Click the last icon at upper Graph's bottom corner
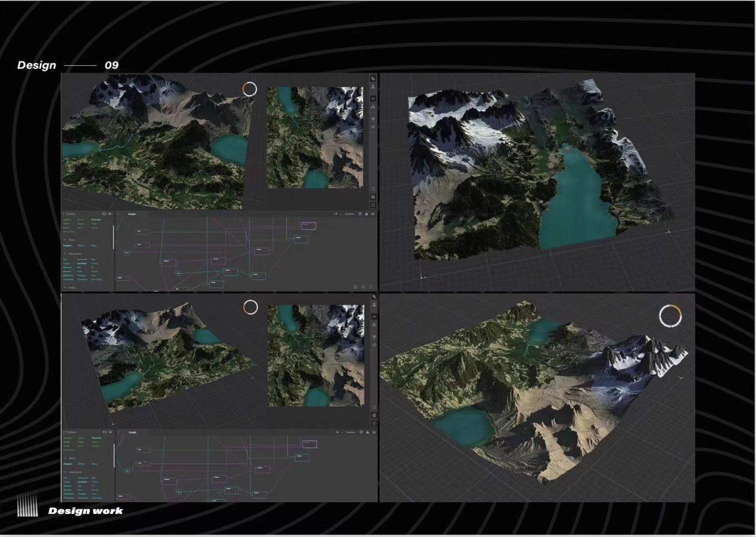This screenshot has height=537, width=756. pos(370,287)
